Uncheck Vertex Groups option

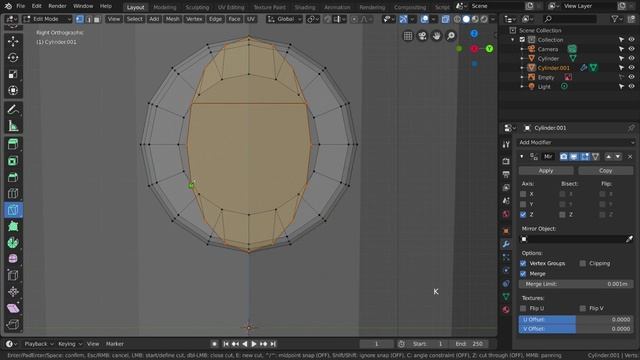[523, 263]
